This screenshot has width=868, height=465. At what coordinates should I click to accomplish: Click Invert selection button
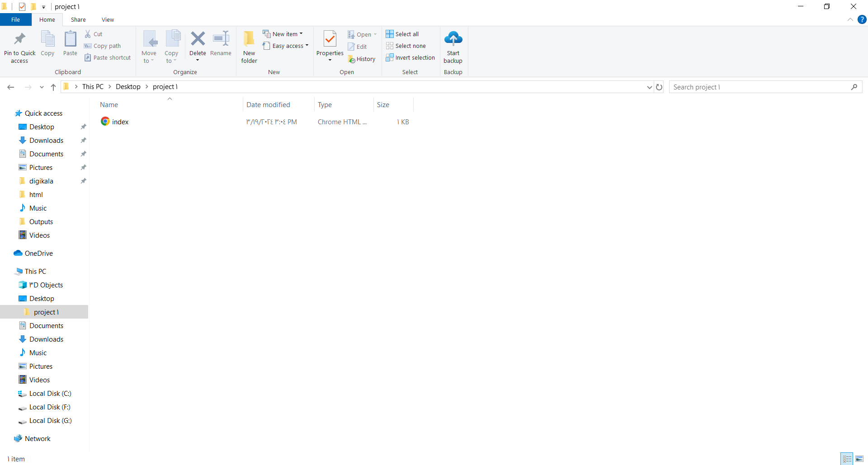coord(410,57)
